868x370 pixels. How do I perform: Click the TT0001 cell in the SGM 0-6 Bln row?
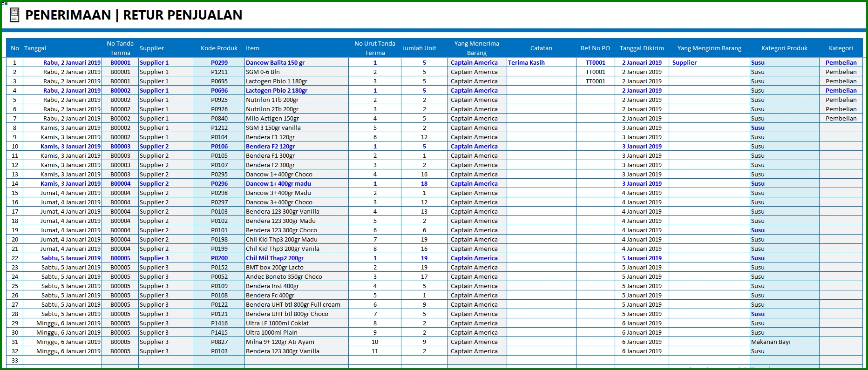coord(596,72)
